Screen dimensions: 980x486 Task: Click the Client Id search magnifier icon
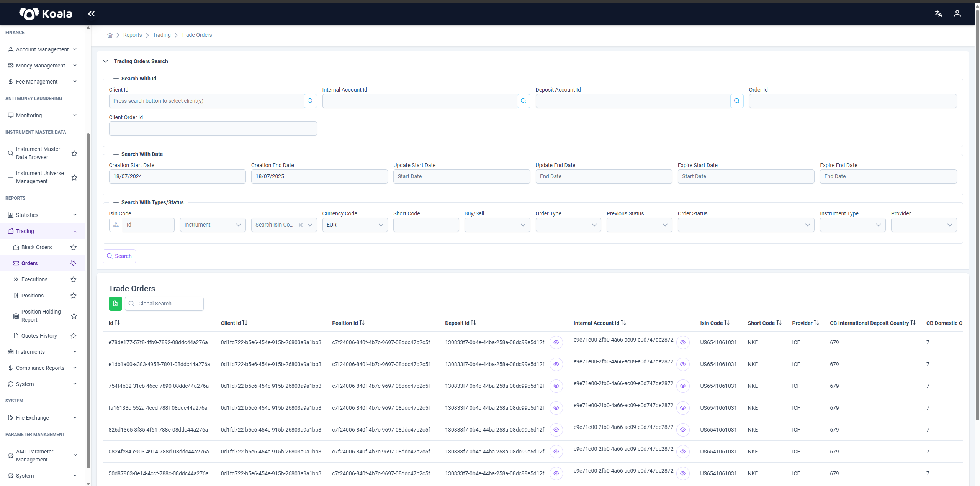click(310, 101)
